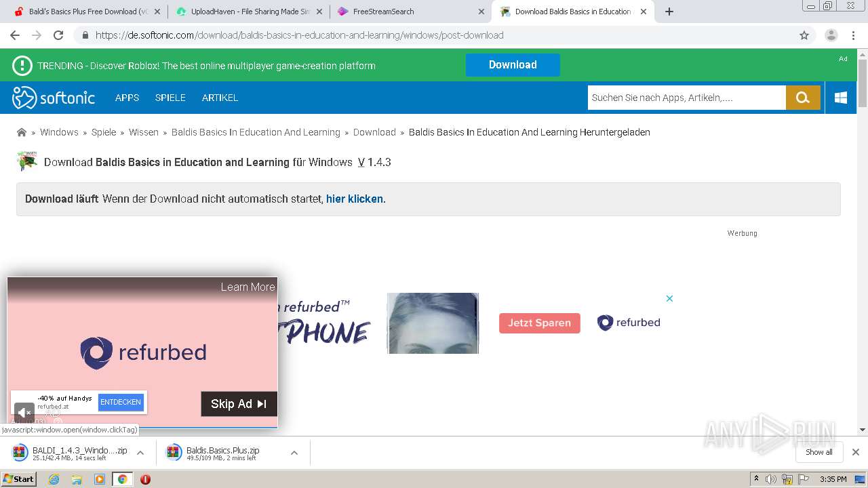Open the Chrome three-dot menu
868x488 pixels.
(x=854, y=35)
